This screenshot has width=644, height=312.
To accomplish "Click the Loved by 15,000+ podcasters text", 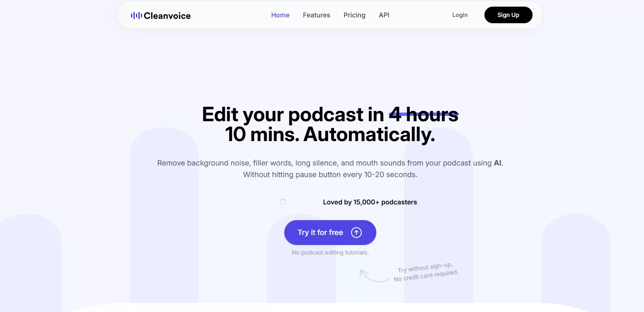I will (x=370, y=202).
